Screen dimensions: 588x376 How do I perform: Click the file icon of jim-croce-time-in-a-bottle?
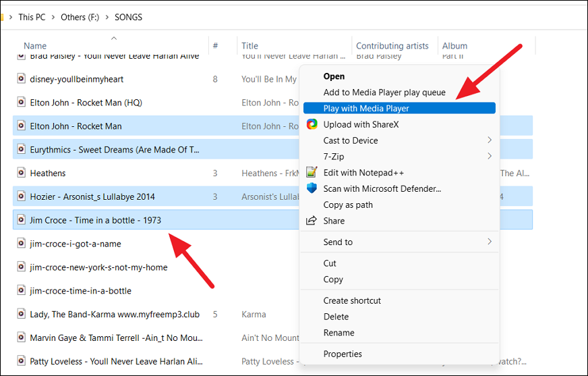(x=22, y=290)
